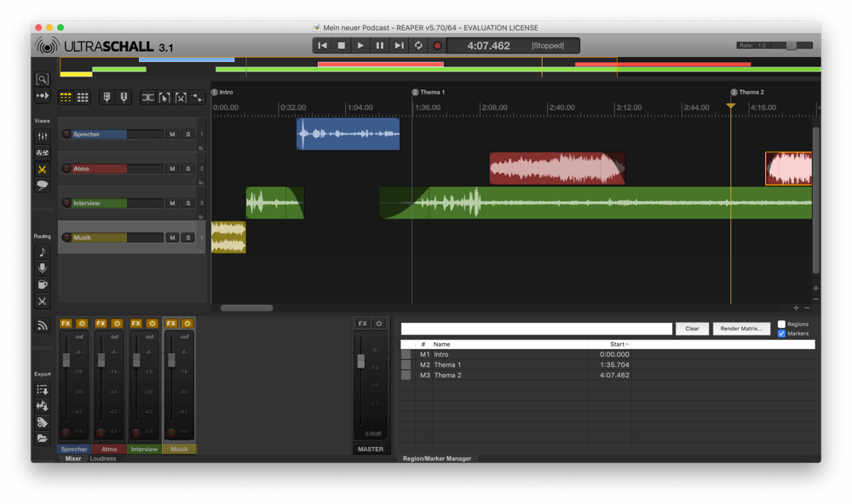Viewport: 852px width, 504px height.
Task: Open the coffee cup routing preset
Action: click(x=42, y=284)
